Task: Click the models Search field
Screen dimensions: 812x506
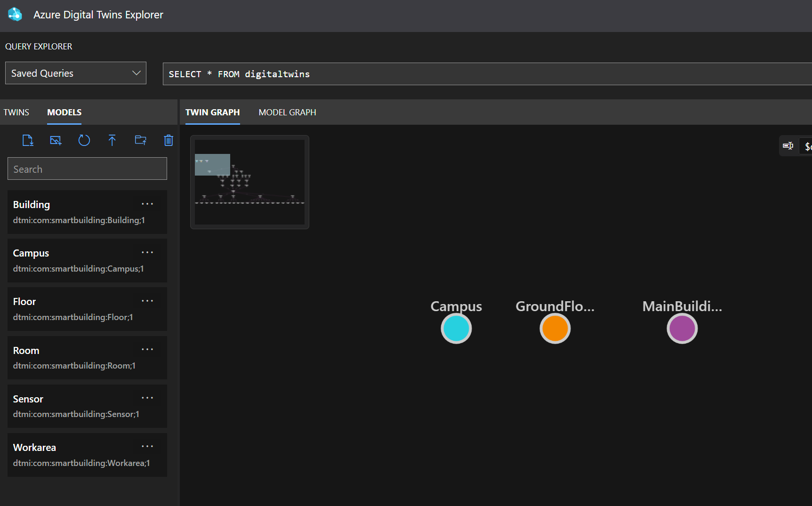Action: point(87,169)
